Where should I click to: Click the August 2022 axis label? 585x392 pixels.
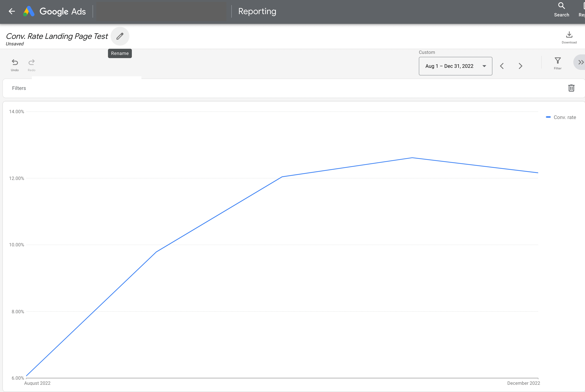tap(37, 383)
